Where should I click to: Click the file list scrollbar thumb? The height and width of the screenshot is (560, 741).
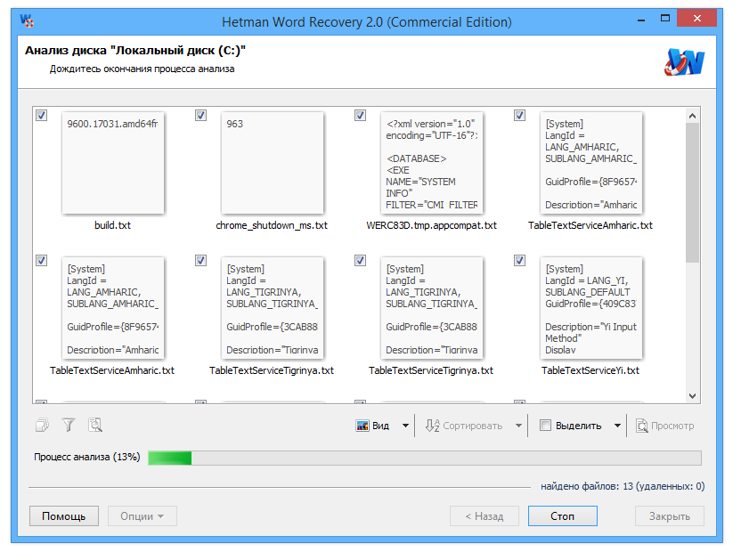click(692, 193)
